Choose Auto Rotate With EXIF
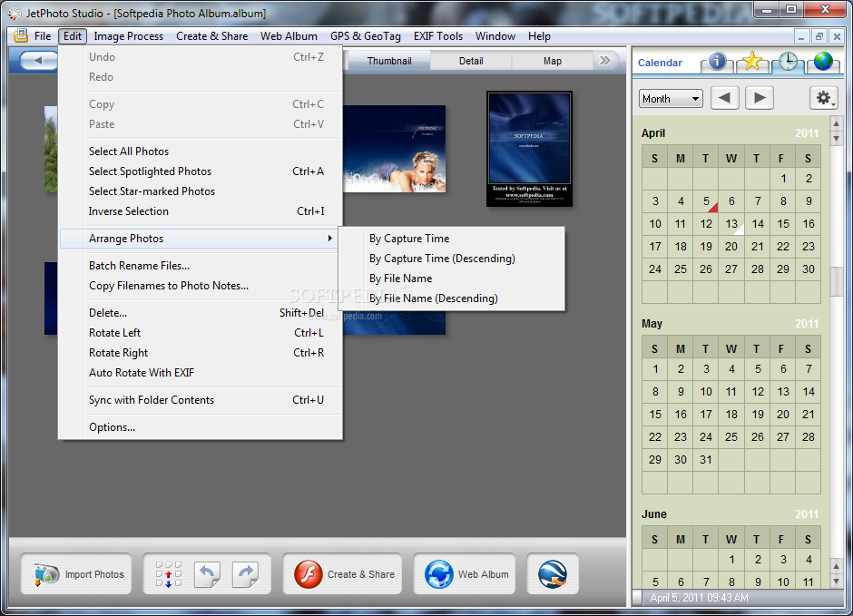Screen dimensions: 853x616 [201, 373]
